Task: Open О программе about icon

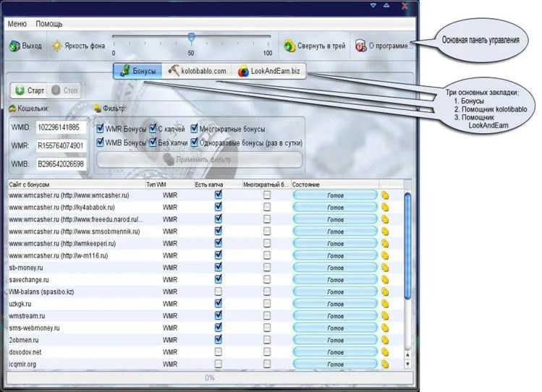Action: pos(360,46)
